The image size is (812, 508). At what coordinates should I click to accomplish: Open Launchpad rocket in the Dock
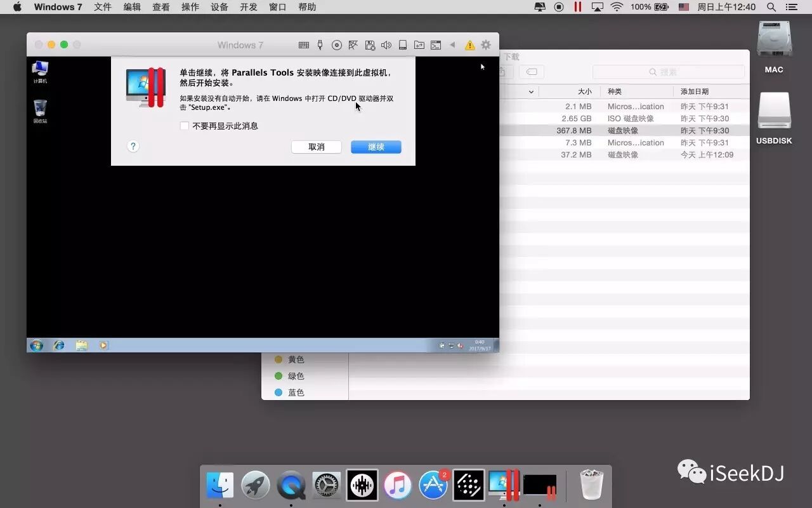tap(256, 486)
